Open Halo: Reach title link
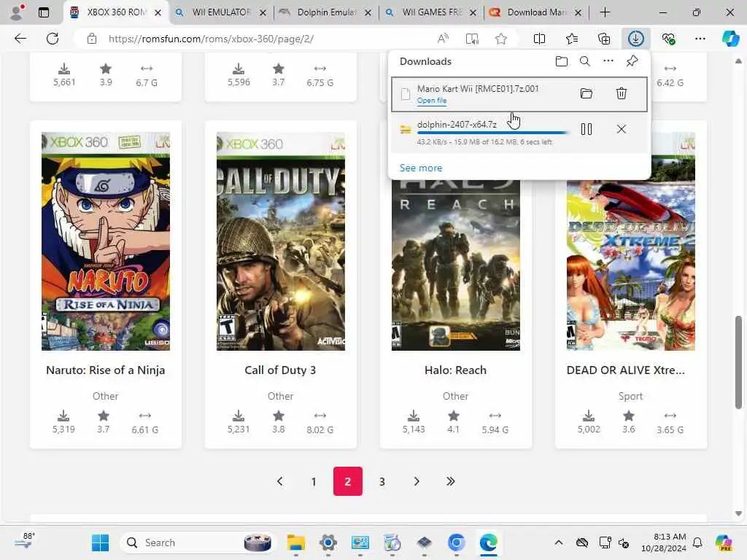747x560 pixels. pos(455,370)
